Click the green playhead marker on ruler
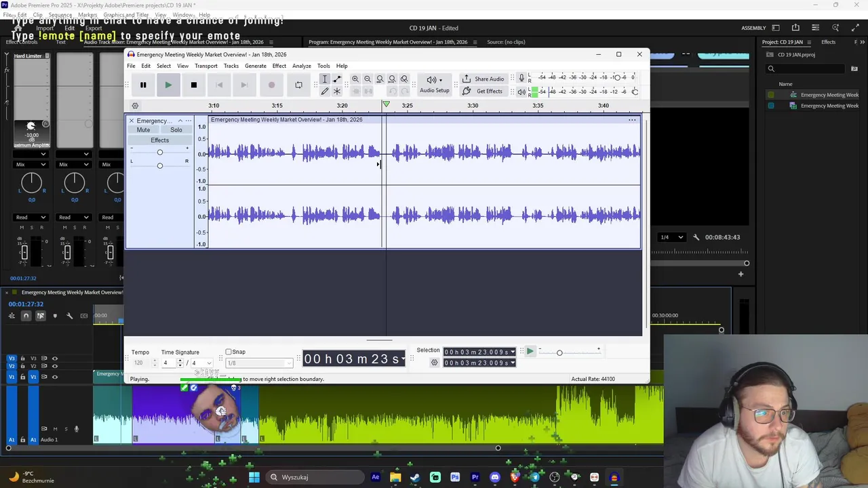 pyautogui.click(x=386, y=104)
